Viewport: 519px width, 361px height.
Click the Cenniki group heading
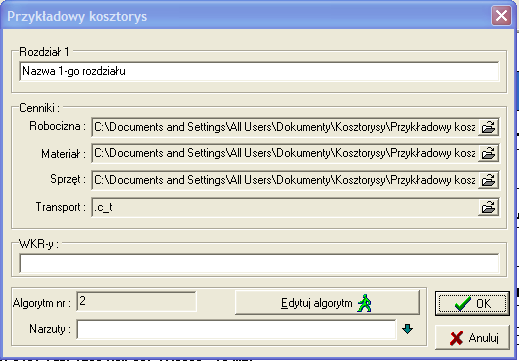39,108
